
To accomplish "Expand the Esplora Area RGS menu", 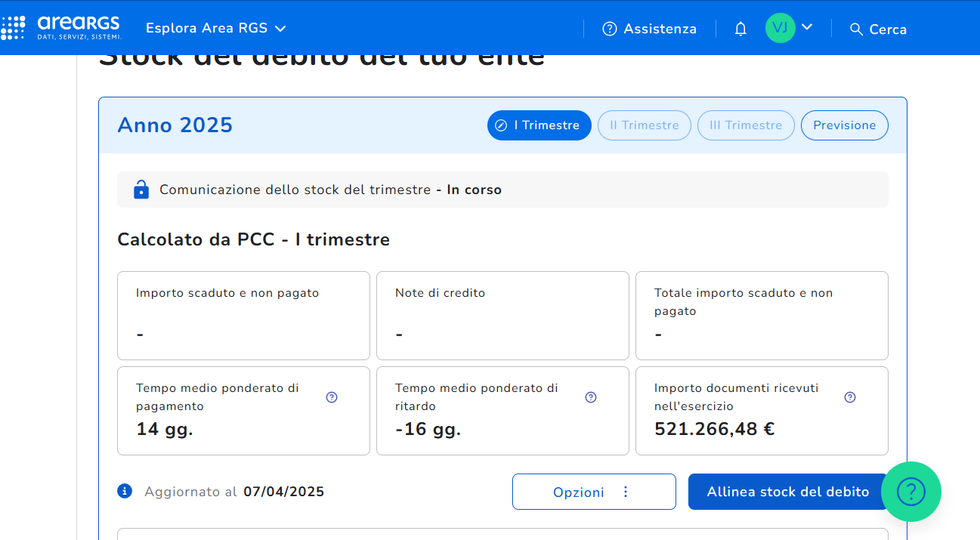I will 216,29.
